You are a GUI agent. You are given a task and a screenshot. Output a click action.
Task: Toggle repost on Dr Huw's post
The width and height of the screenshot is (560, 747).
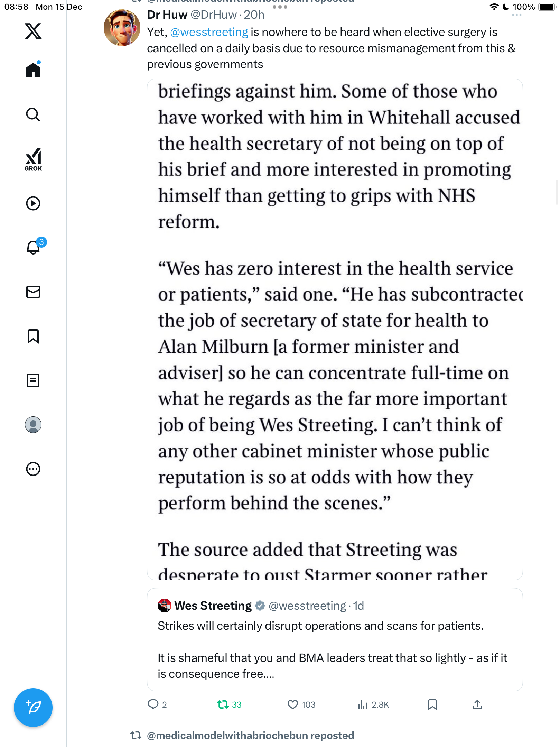click(x=223, y=704)
